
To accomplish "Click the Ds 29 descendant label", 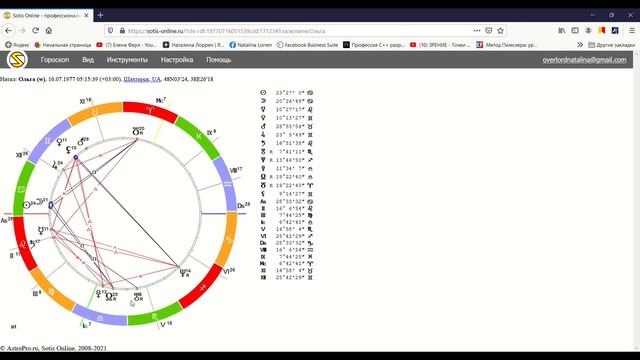I will point(243,205).
